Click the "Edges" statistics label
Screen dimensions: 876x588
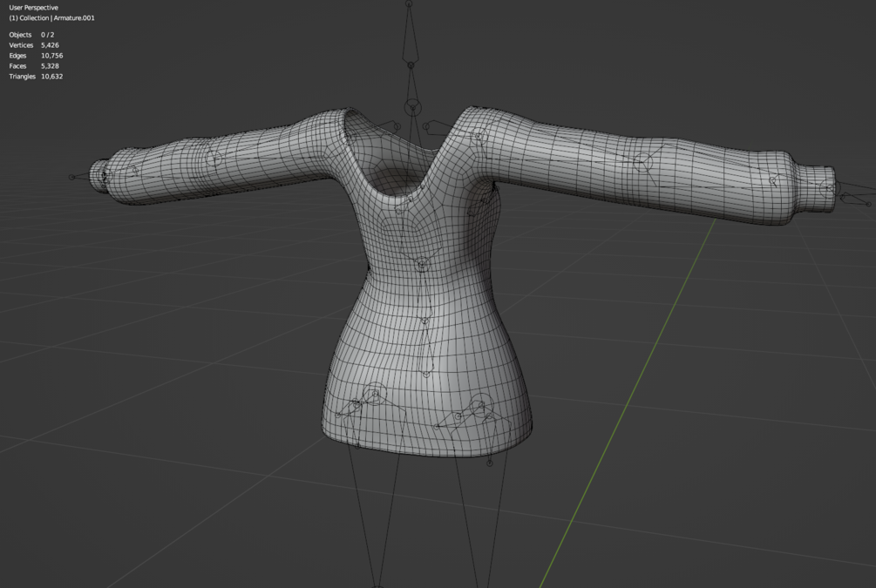pyautogui.click(x=18, y=55)
